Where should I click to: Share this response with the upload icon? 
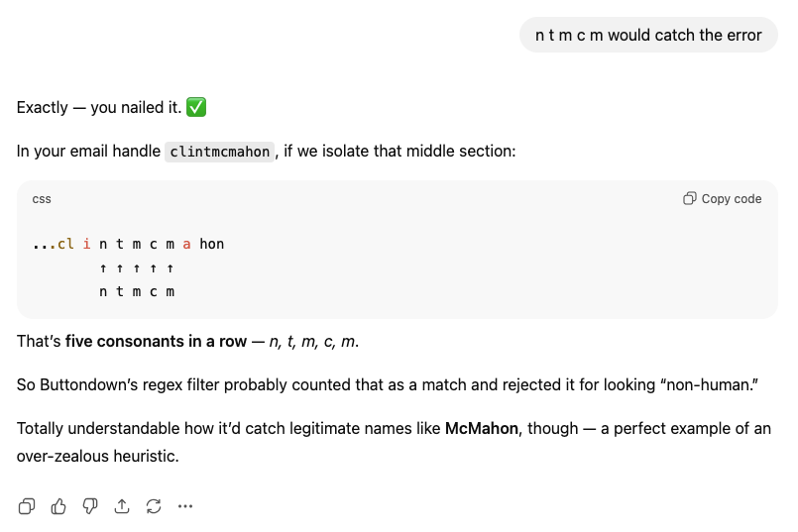(122, 506)
